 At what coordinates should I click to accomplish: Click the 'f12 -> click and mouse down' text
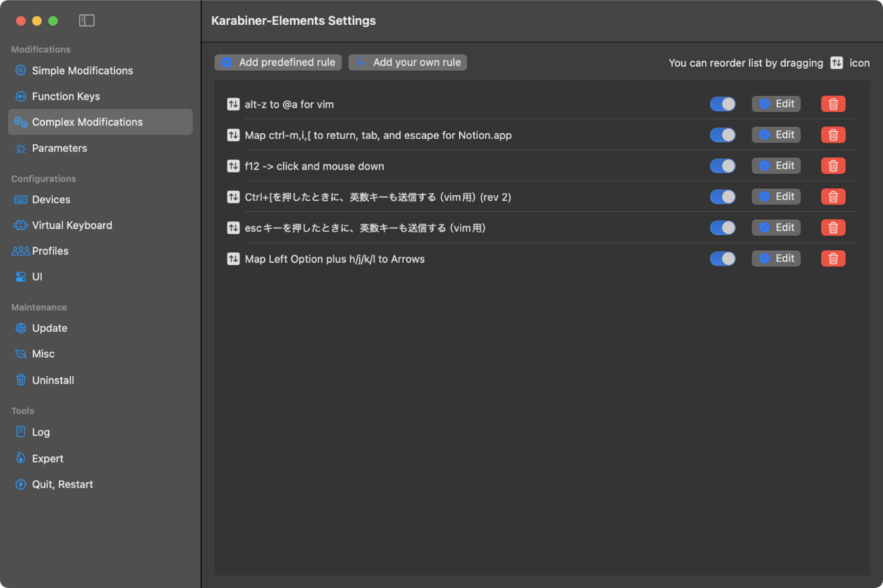314,166
